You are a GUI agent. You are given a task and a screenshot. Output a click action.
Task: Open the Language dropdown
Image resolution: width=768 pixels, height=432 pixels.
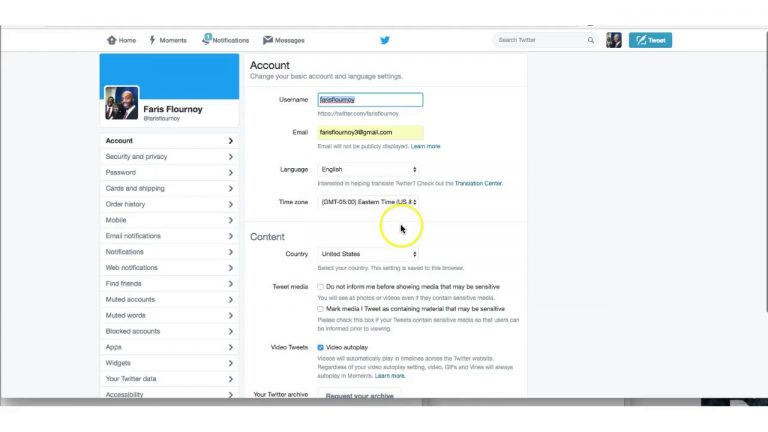[368, 169]
